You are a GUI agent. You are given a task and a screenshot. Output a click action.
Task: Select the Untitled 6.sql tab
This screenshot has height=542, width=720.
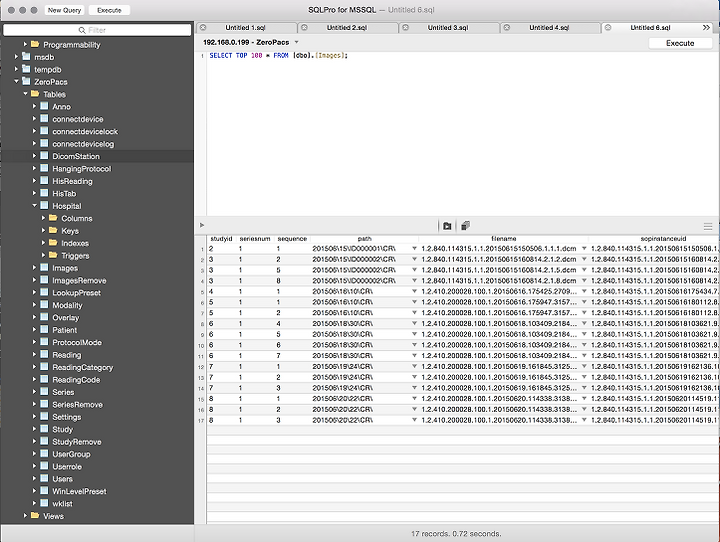point(650,28)
